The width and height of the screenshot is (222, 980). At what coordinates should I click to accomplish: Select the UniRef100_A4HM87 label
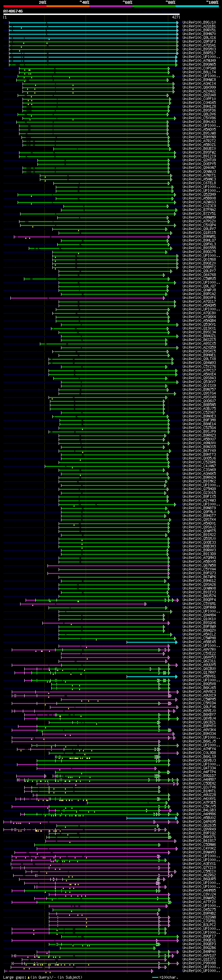(199, 779)
